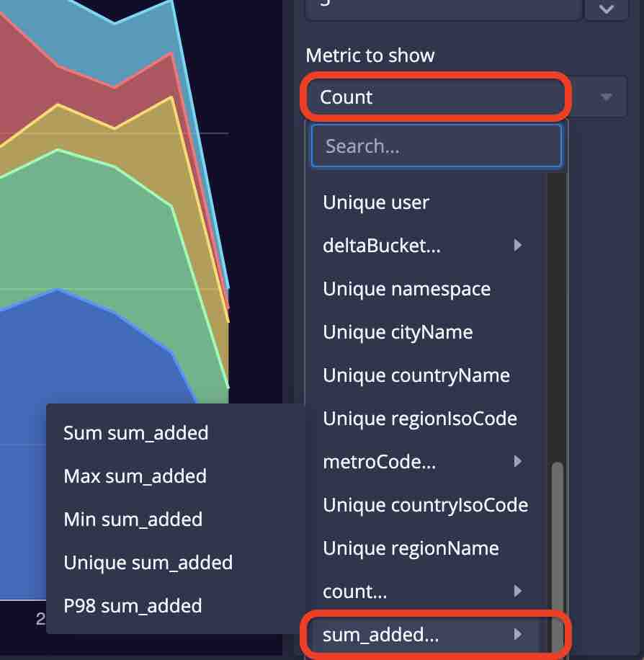Image resolution: width=644 pixels, height=660 pixels.
Task: Select Unique regionName metric
Action: (x=411, y=548)
